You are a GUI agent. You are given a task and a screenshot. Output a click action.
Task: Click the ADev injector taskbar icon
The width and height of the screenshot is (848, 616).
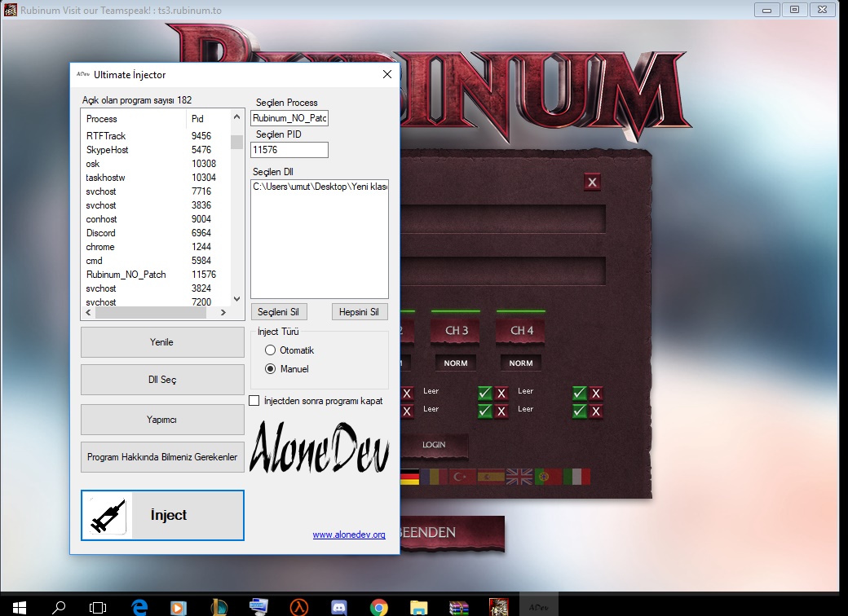point(539,607)
